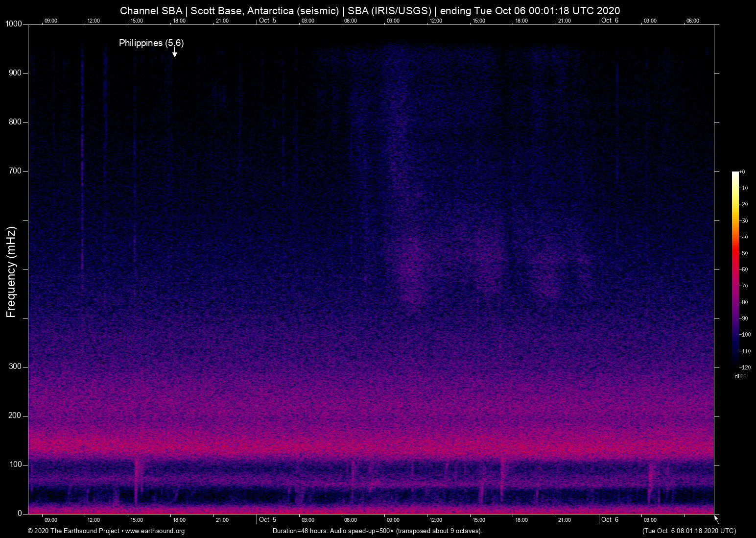This screenshot has height=538, width=756.
Task: Select the Oct 5 date label on top axis
Action: pos(267,21)
